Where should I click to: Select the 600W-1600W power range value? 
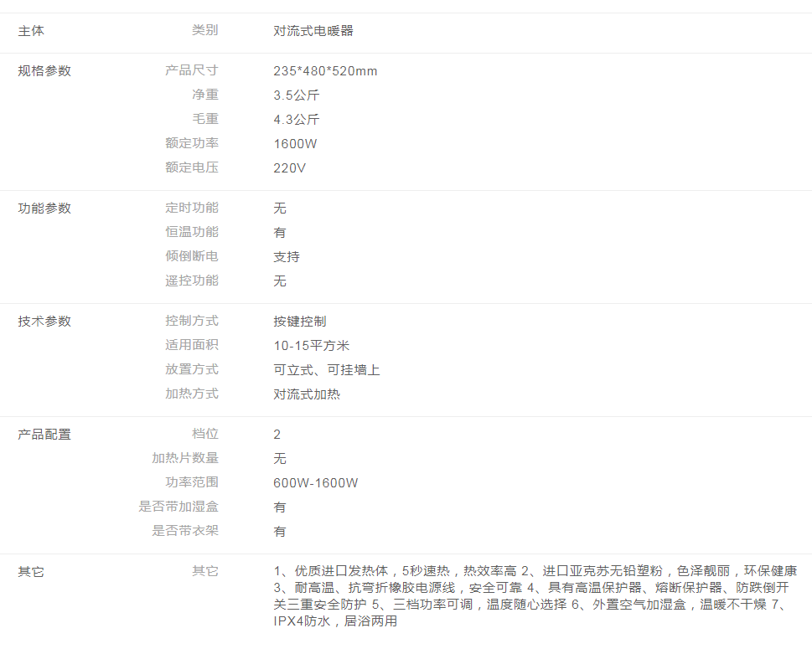click(316, 483)
